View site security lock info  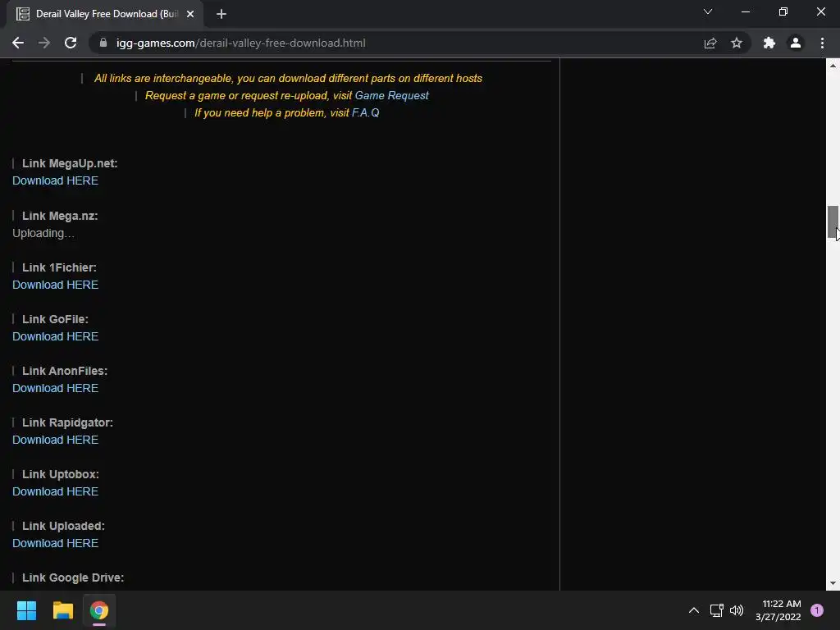pyautogui.click(x=103, y=43)
